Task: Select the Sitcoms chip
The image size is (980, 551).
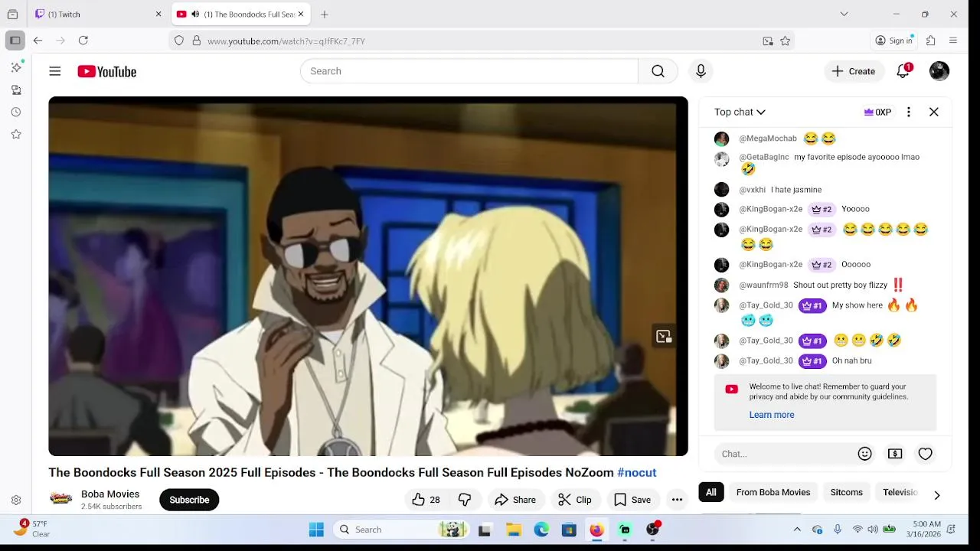Action: pyautogui.click(x=847, y=492)
